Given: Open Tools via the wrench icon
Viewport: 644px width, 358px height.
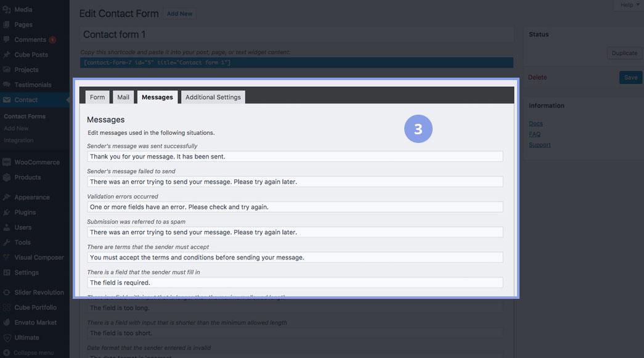Looking at the screenshot, I should pos(6,243).
